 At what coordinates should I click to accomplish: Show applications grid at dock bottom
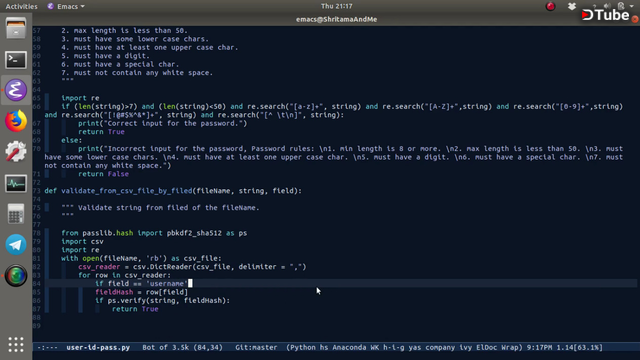[x=16, y=344]
